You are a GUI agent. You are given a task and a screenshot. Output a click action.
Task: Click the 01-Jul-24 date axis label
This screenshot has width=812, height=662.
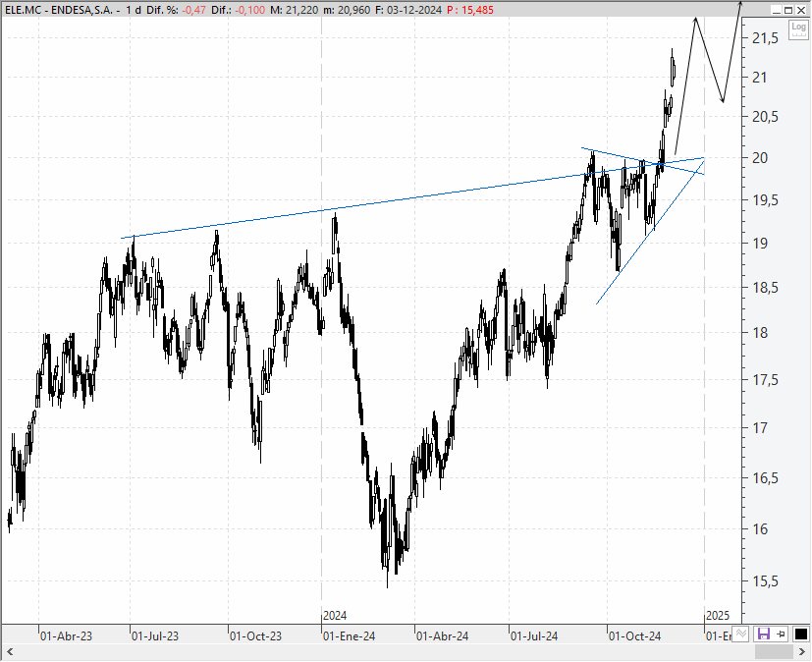coord(534,636)
